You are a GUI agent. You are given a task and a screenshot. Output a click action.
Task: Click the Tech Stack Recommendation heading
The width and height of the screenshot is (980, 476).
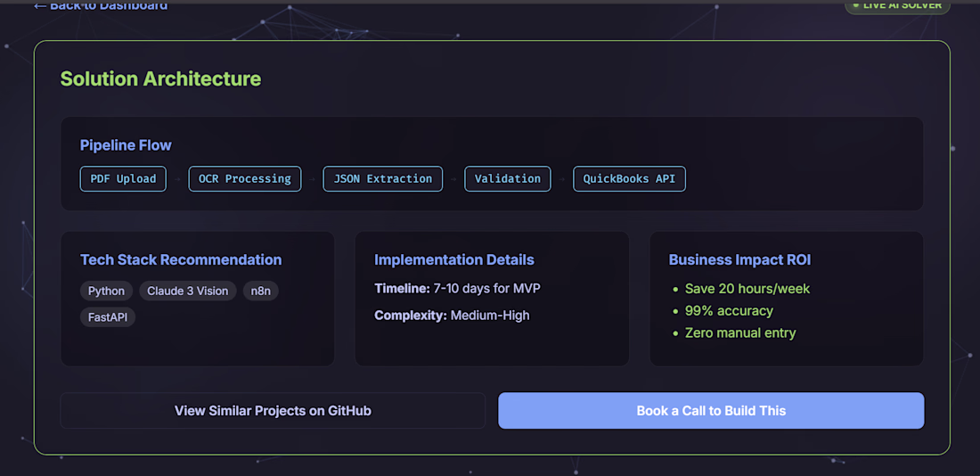[x=181, y=259]
